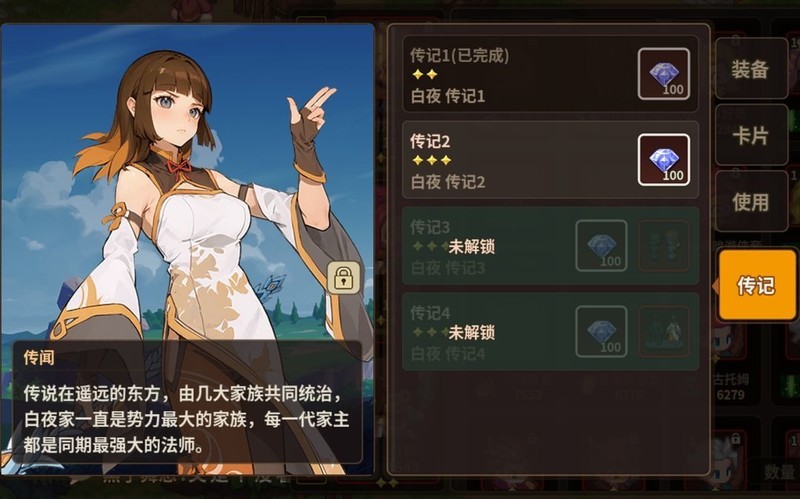Select the orange 传记 tab
800x499 pixels.
point(757,285)
